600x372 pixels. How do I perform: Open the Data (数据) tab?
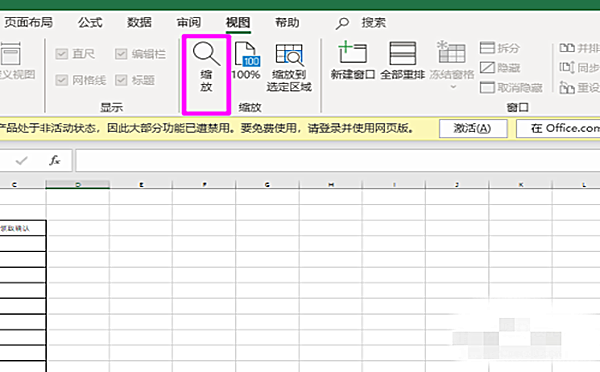[139, 23]
